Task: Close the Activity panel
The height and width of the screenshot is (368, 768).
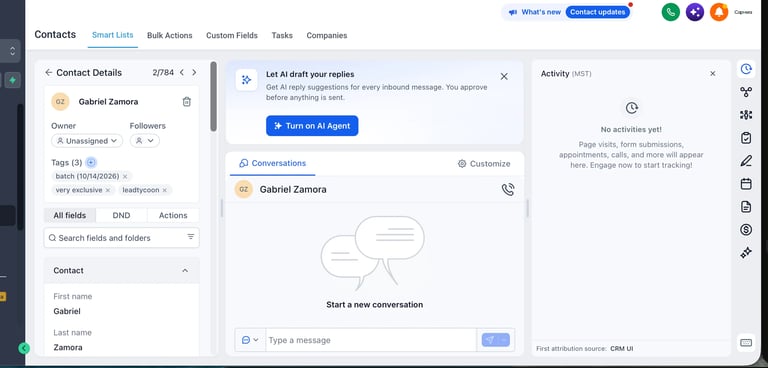Action: click(x=713, y=74)
